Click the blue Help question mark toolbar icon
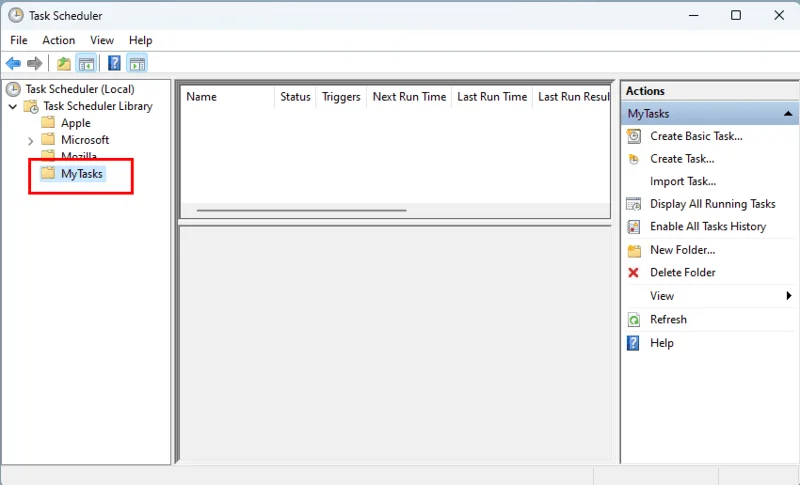This screenshot has width=800, height=485. point(114,64)
